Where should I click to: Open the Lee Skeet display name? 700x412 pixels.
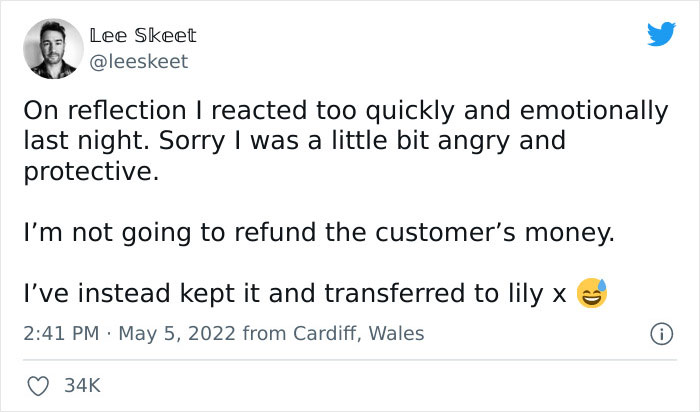(x=143, y=36)
